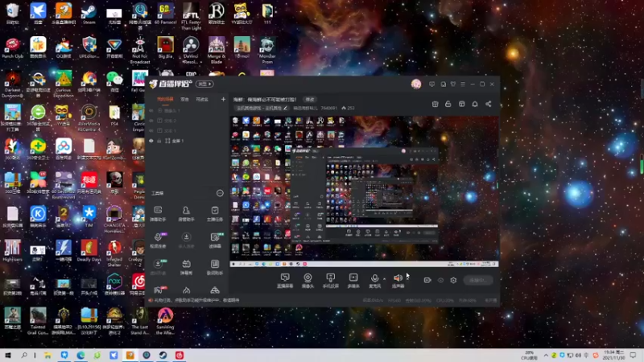The height and width of the screenshot is (362, 644).
Task: Add a camera source from the bottom bar
Action: click(x=308, y=281)
